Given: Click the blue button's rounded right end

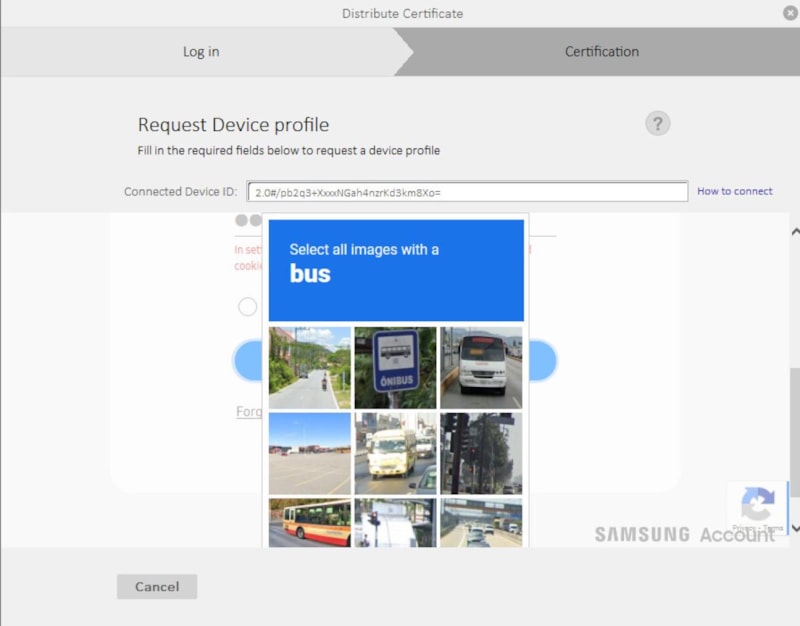Looking at the screenshot, I should pyautogui.click(x=541, y=360).
